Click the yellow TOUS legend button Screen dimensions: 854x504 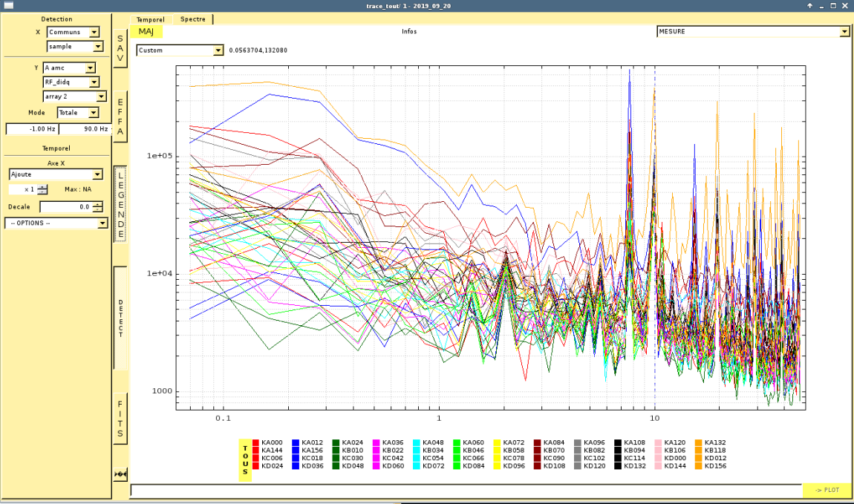[245, 460]
